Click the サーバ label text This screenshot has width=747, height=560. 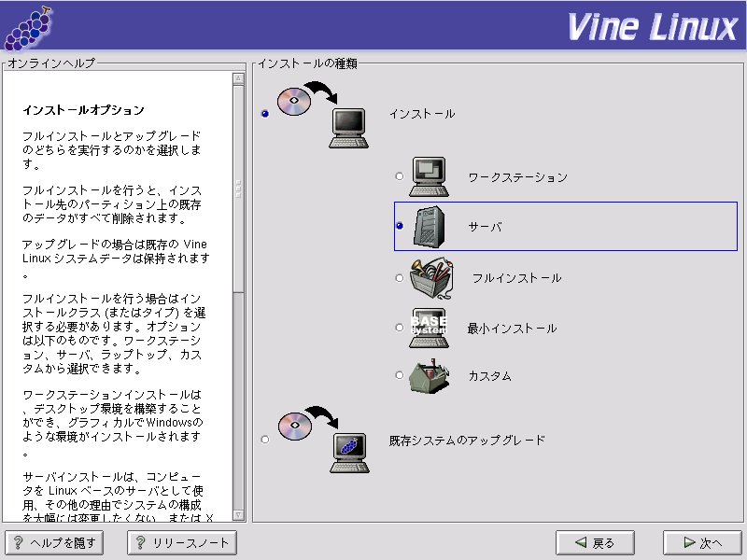click(x=485, y=227)
